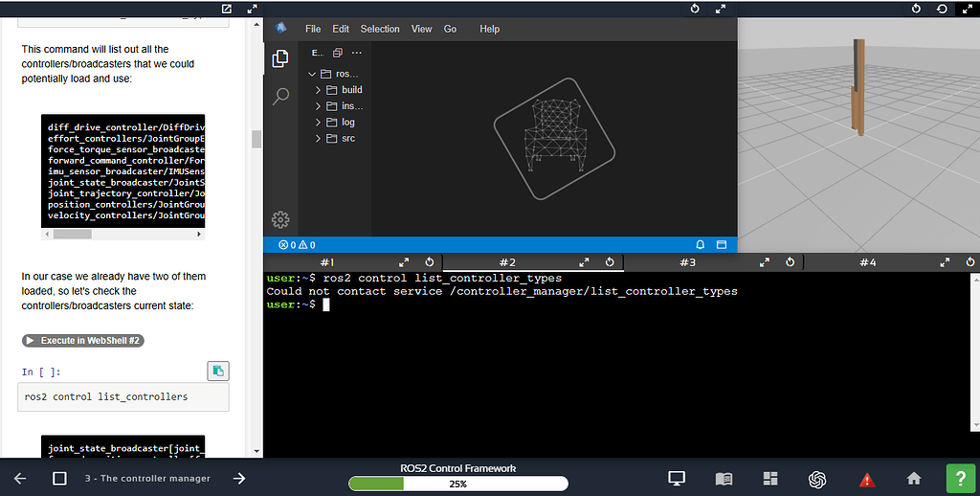Open the Selection menu in the IDE

pyautogui.click(x=379, y=29)
